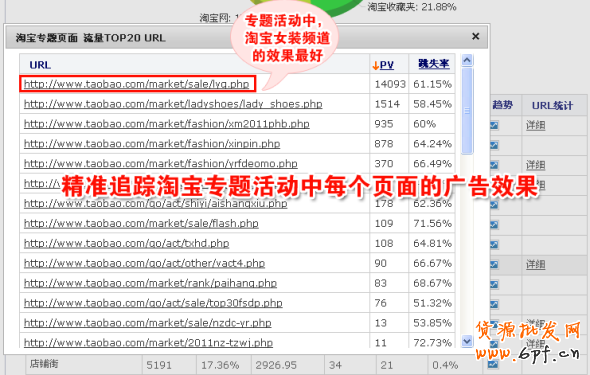This screenshot has width=590, height=375.
Task: Click the URL column header
Action: coord(40,65)
